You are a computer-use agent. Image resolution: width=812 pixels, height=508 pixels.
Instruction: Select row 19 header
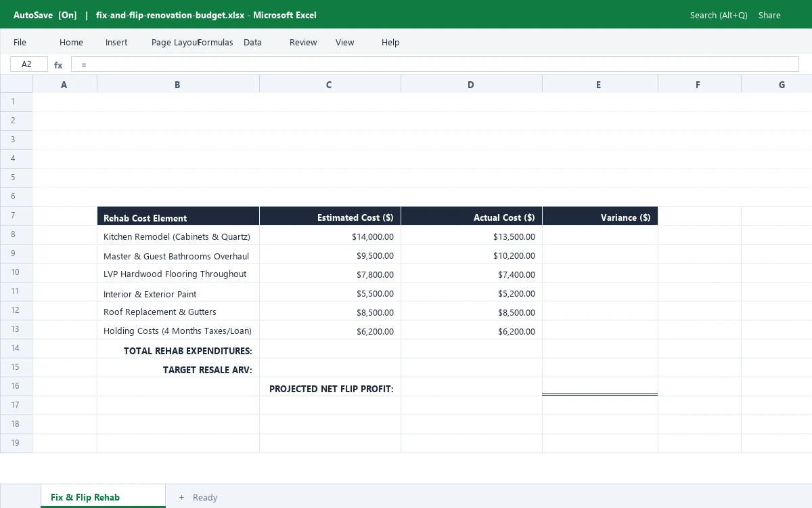pyautogui.click(x=16, y=444)
